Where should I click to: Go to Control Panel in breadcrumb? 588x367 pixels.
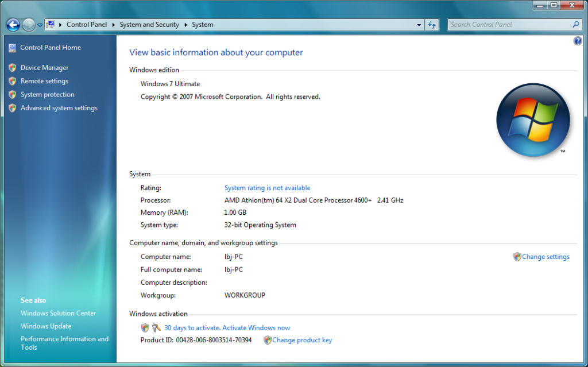click(x=87, y=25)
